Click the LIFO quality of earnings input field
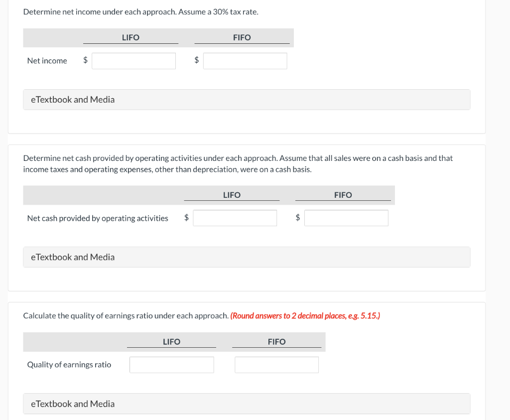The height and width of the screenshot is (420, 510). [171, 364]
